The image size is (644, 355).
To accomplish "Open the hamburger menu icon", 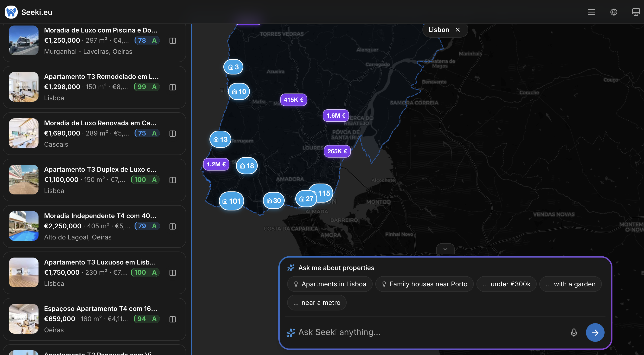I will pyautogui.click(x=591, y=12).
